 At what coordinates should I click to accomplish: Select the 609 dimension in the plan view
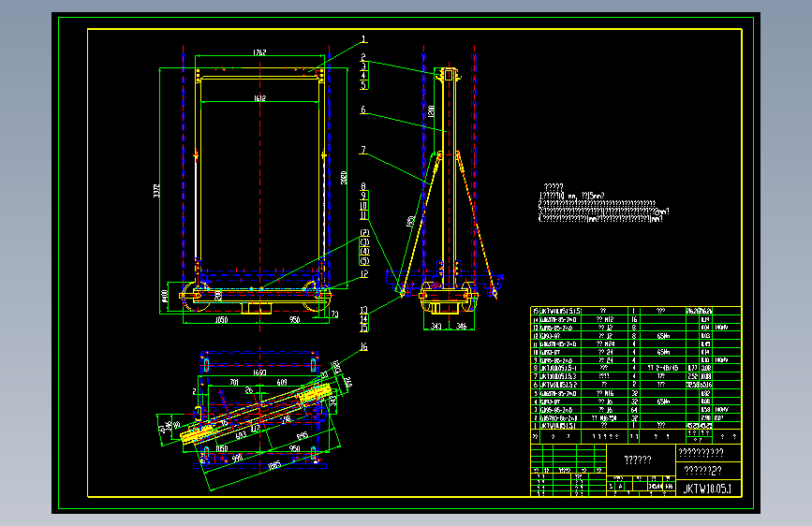coord(281,383)
